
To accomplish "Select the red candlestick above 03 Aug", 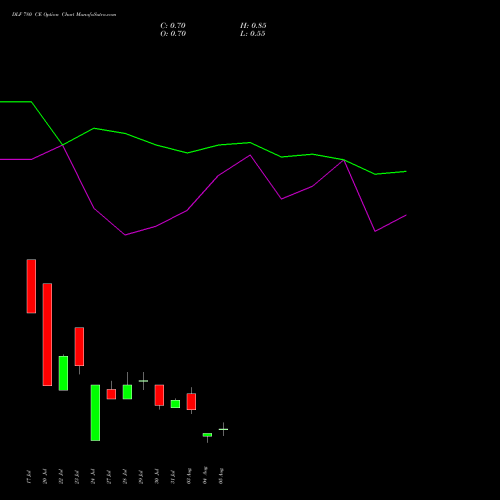I will (191, 401).
